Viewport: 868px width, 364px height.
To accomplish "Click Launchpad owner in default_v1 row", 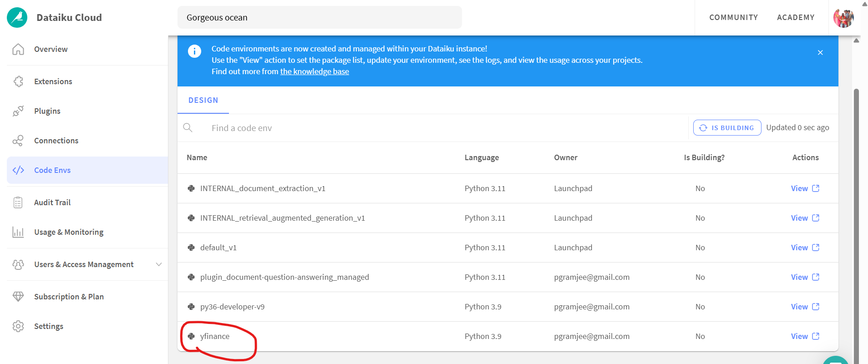I will click(573, 248).
